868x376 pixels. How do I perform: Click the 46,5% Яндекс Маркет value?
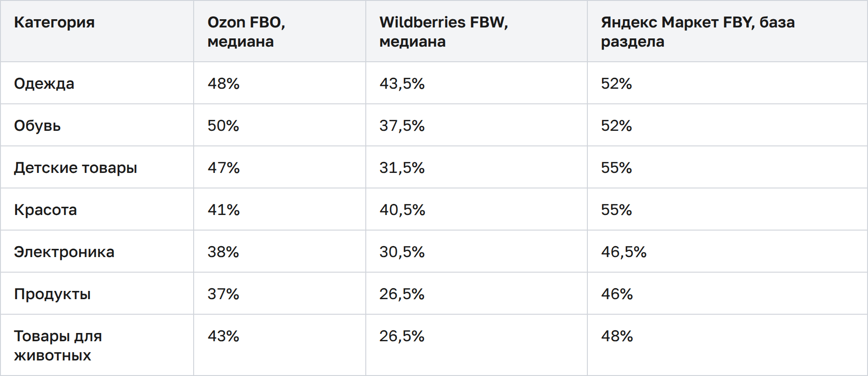pyautogui.click(x=624, y=252)
